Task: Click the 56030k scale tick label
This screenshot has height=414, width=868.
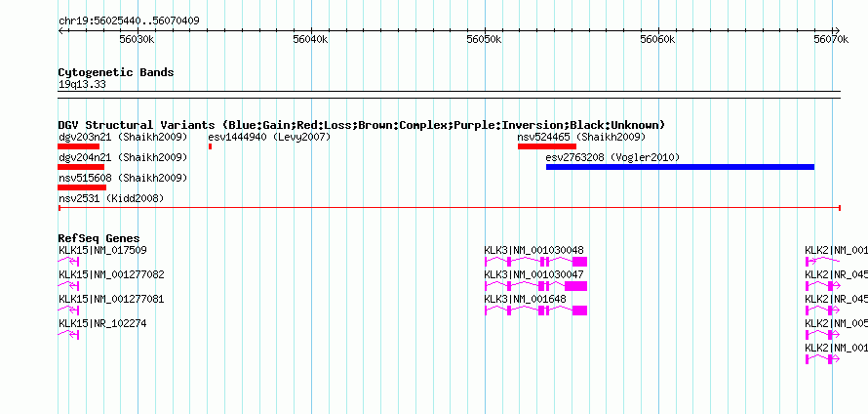Action: pos(137,39)
